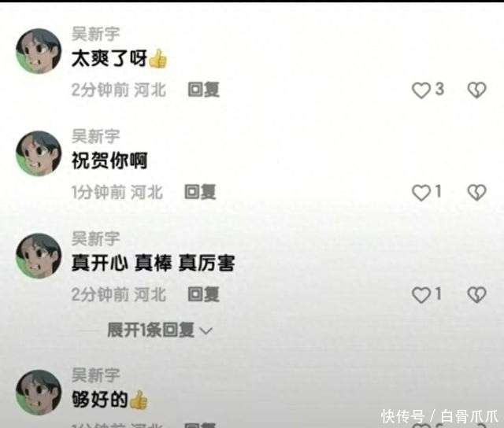The width and height of the screenshot is (504, 428).
Task: Reply to the "太爽了呀" comment
Action: 203,90
